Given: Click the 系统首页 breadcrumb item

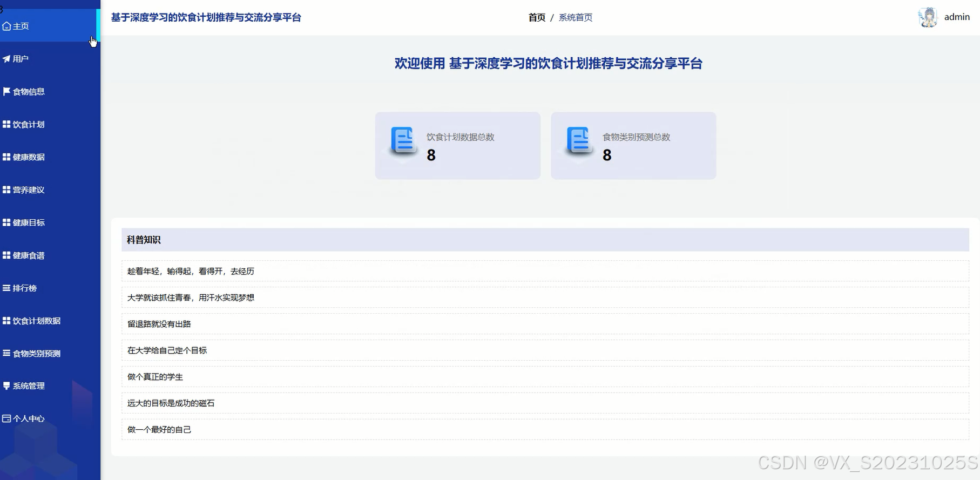Looking at the screenshot, I should point(576,17).
